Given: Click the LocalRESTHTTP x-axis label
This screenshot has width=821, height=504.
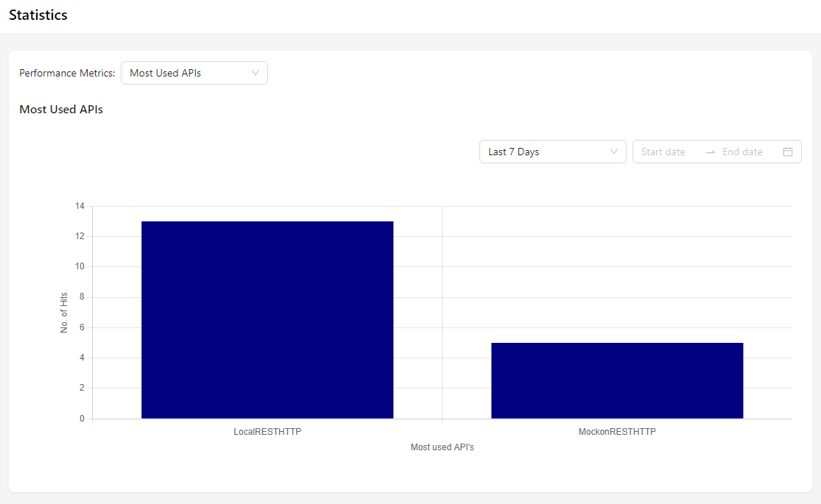Looking at the screenshot, I should [267, 432].
